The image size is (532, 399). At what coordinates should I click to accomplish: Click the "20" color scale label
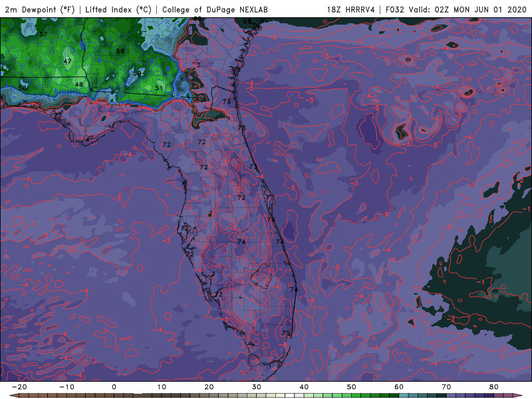[x=209, y=387]
